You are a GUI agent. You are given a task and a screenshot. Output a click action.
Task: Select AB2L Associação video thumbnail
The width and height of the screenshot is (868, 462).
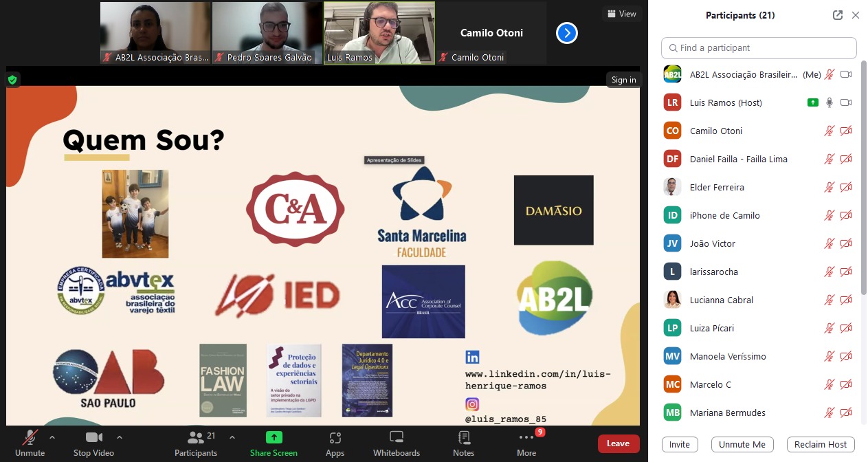click(x=155, y=33)
